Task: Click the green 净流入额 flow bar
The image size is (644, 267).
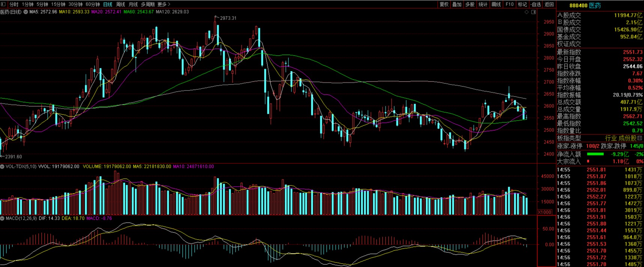Action: pyautogui.click(x=595, y=154)
